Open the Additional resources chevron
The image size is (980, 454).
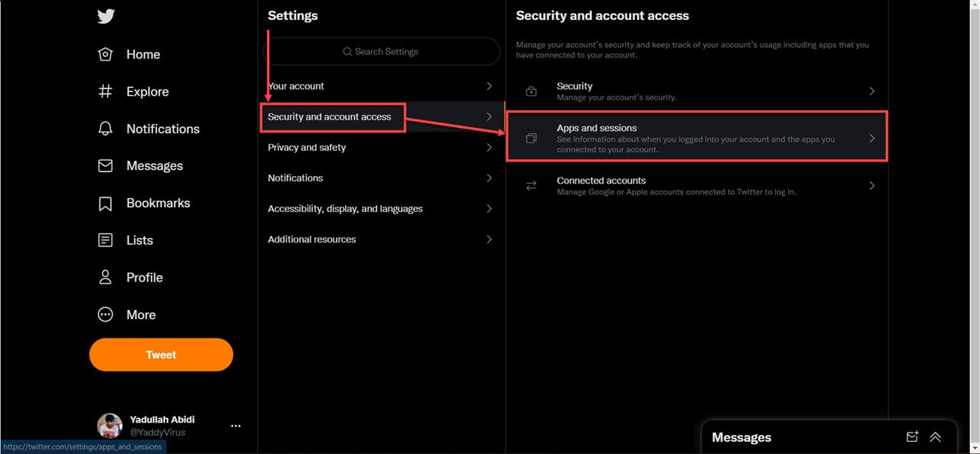tap(490, 239)
